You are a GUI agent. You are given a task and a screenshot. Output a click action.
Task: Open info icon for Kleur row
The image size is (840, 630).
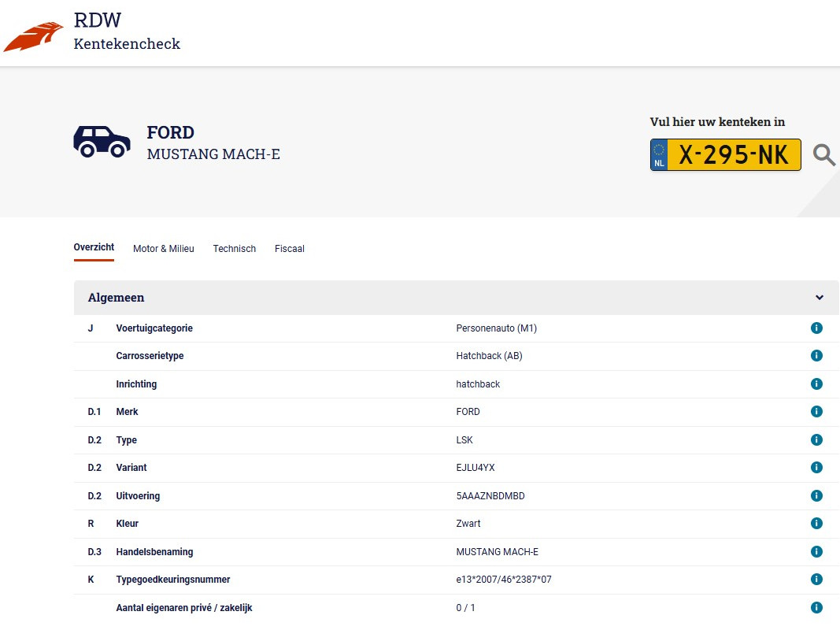tap(816, 524)
